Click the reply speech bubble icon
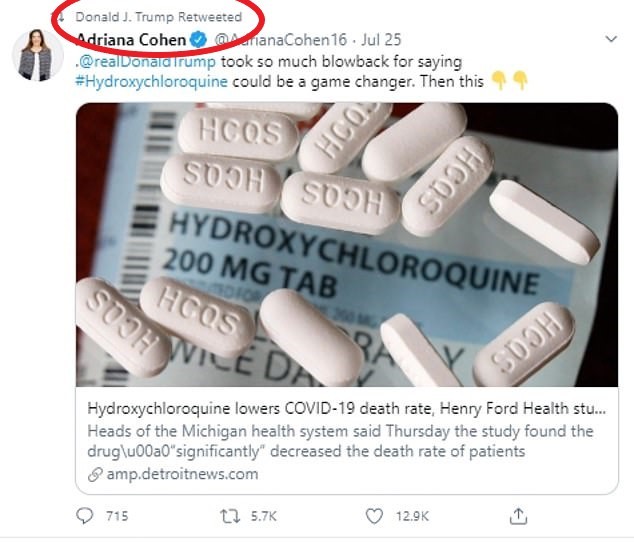 [84, 516]
